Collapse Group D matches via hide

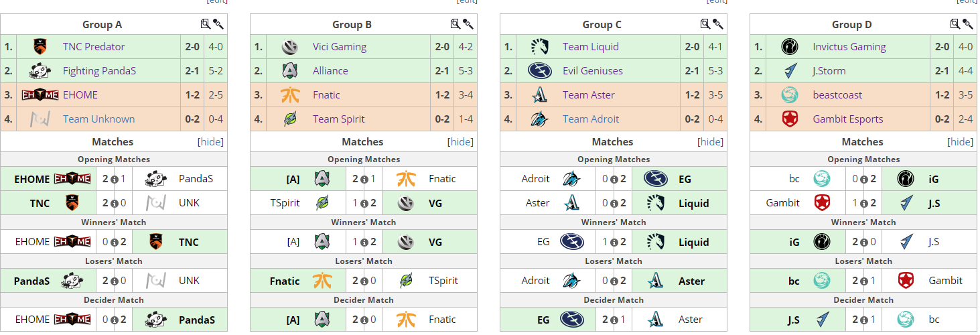[x=960, y=142]
